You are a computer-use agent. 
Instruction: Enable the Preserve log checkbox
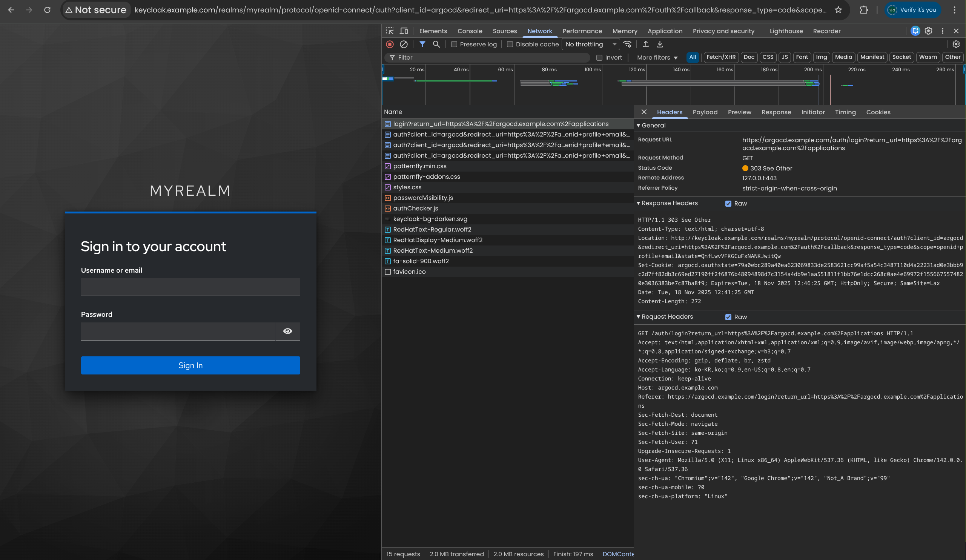coord(454,44)
